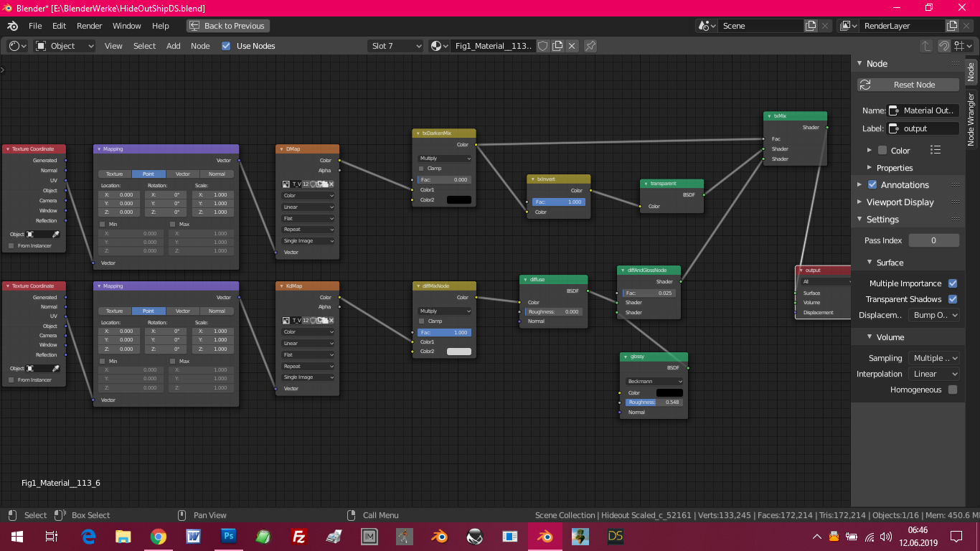
Task: Open the snapping options icon in header
Action: click(x=962, y=46)
